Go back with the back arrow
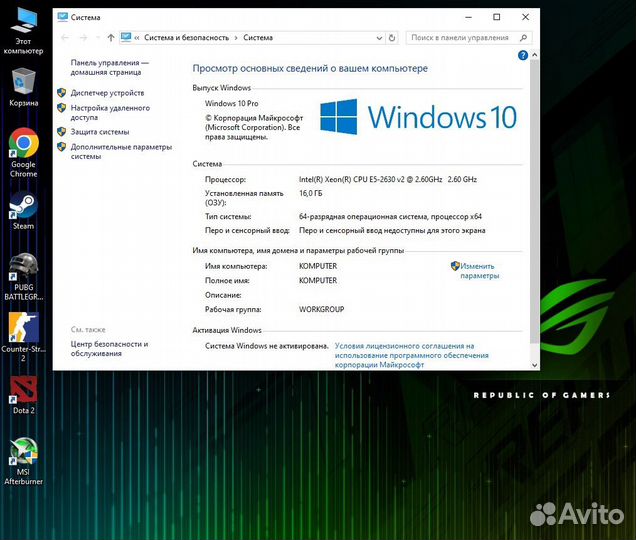The image size is (636, 540). 65,38
